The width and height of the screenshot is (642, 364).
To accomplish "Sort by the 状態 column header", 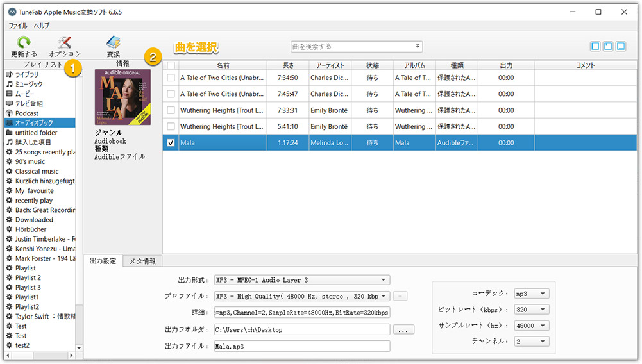I will [x=372, y=65].
